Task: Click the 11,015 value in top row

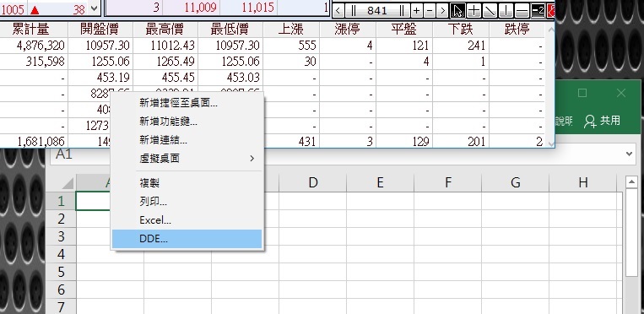Action: click(x=257, y=8)
